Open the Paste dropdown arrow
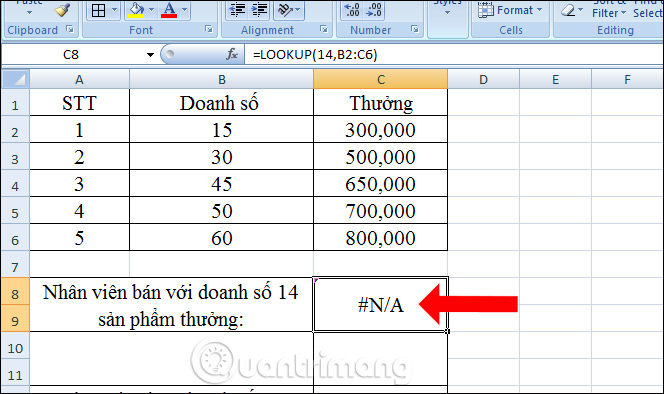This screenshot has height=394, width=664. point(29,13)
